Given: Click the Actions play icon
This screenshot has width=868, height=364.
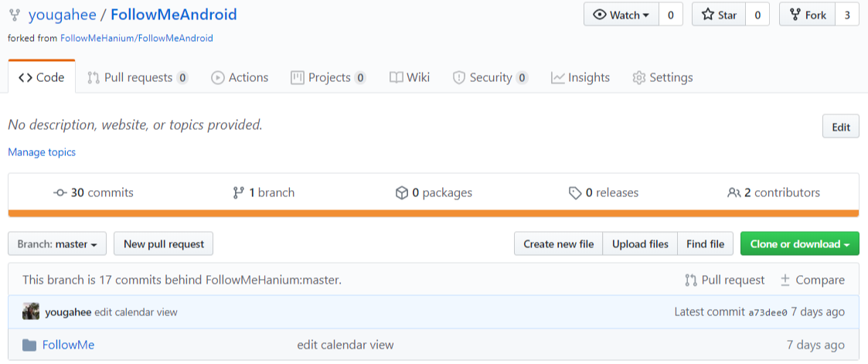Looking at the screenshot, I should [217, 77].
